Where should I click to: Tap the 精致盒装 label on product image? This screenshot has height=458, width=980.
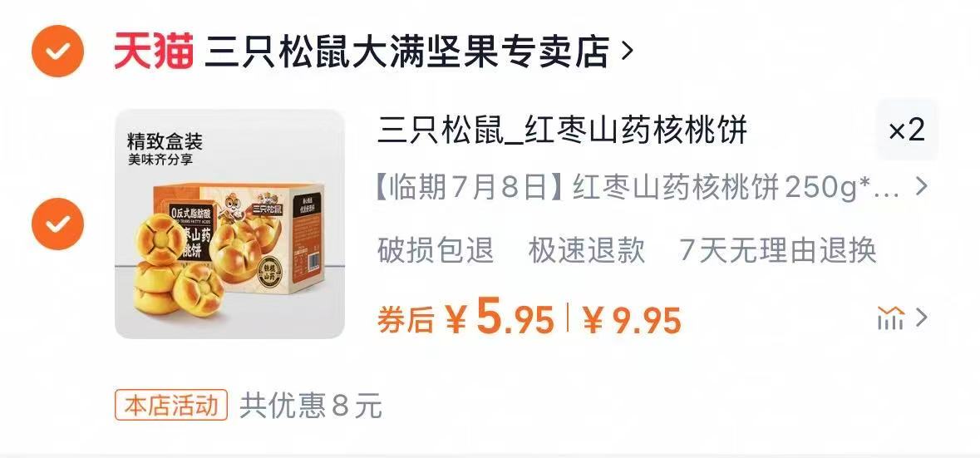pyautogui.click(x=165, y=140)
